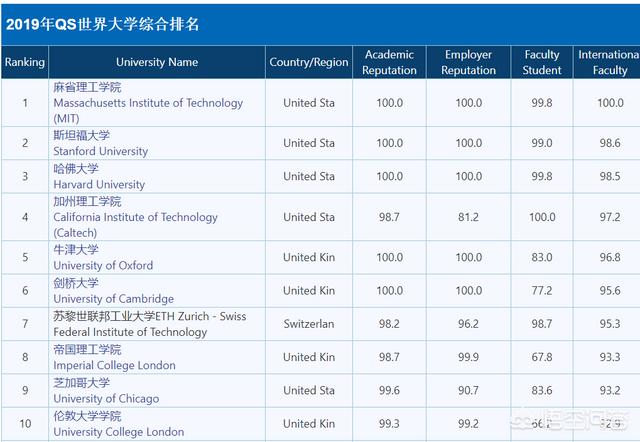Click ETH Zurich's 98.2 academic reputation value
640x442 pixels.
pos(389,324)
